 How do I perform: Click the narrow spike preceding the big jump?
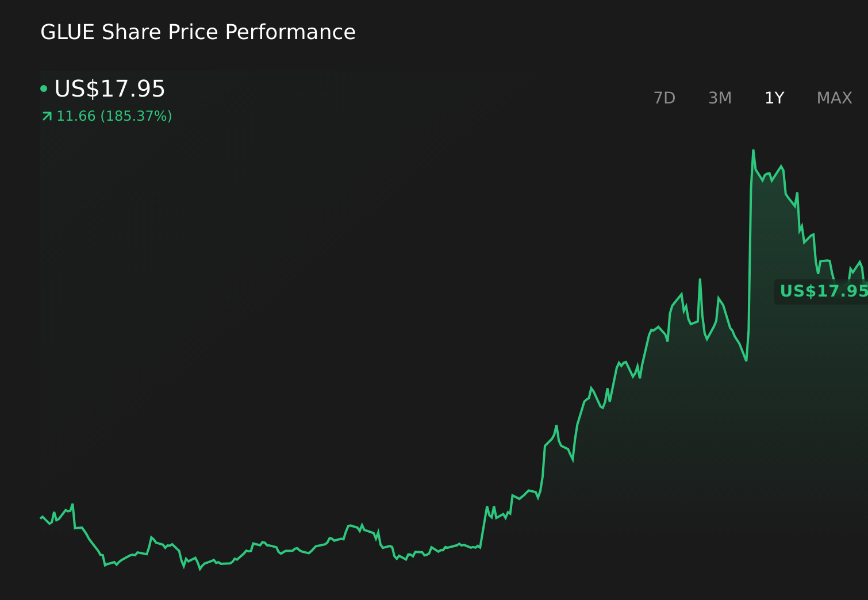coord(700,280)
